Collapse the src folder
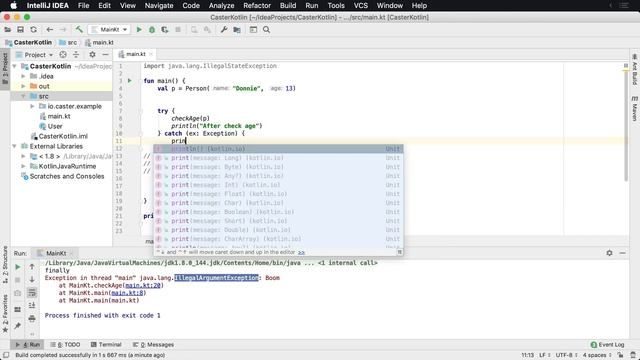640x360 pixels. click(x=23, y=96)
